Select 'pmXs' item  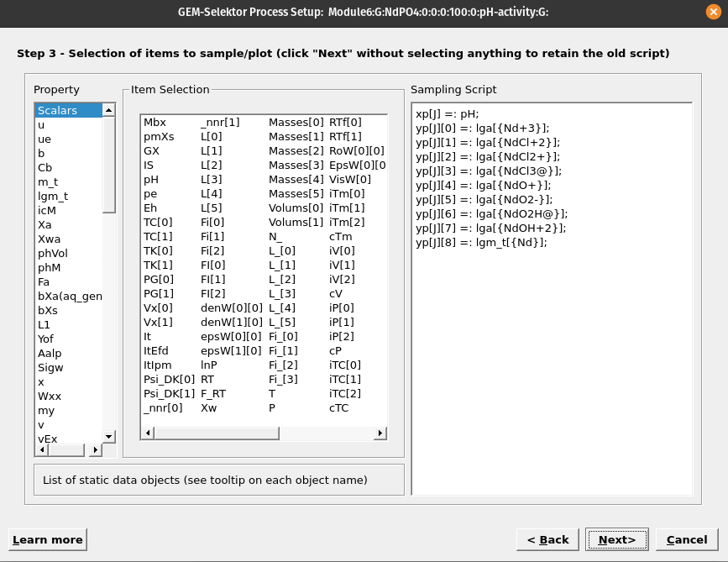(159, 137)
